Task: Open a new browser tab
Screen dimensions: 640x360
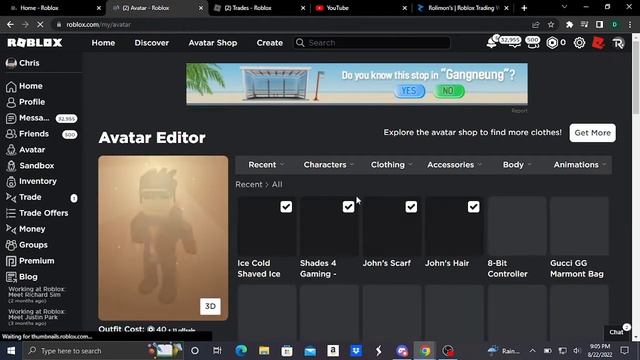Action: [x=524, y=8]
